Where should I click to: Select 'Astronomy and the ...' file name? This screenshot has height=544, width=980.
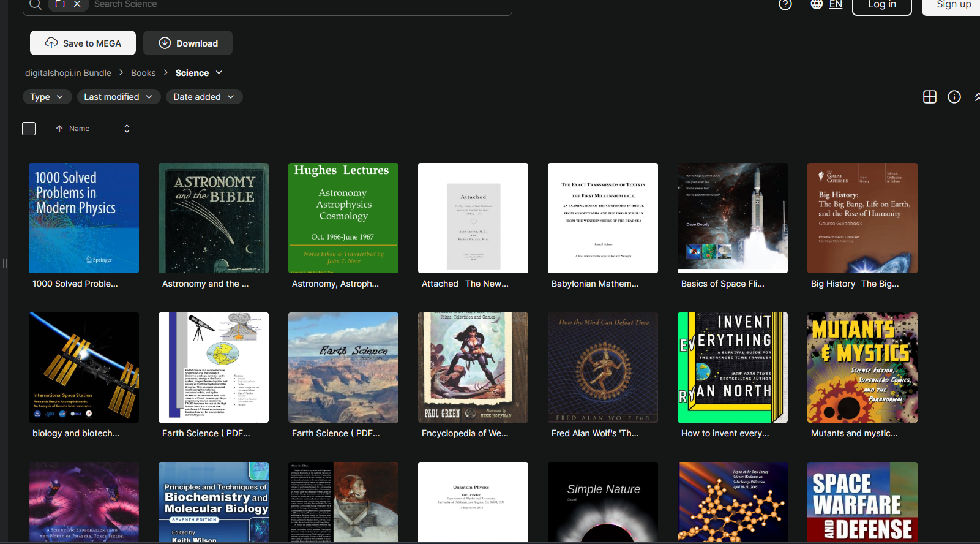pos(206,284)
